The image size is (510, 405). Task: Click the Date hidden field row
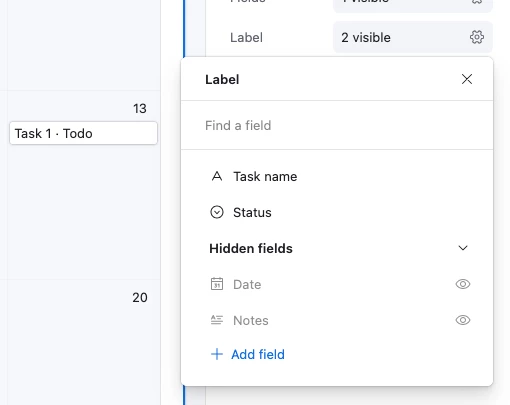tap(337, 284)
